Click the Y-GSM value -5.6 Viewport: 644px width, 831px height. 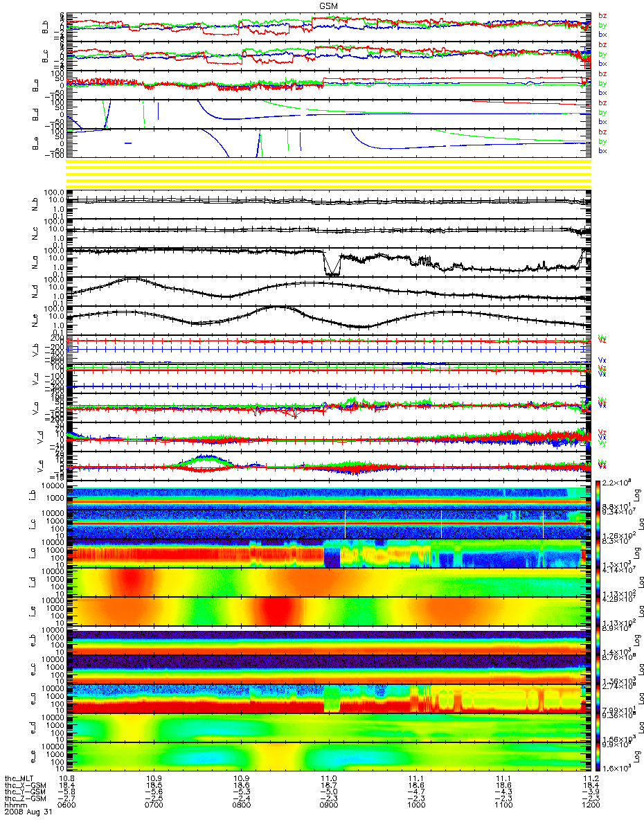pos(154,792)
